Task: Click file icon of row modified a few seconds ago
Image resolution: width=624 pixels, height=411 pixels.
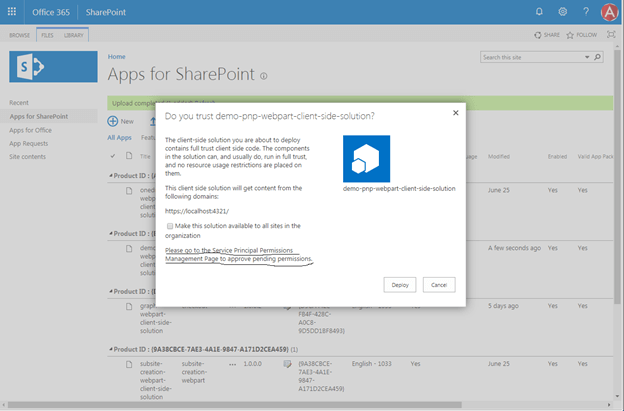Action: [129, 248]
